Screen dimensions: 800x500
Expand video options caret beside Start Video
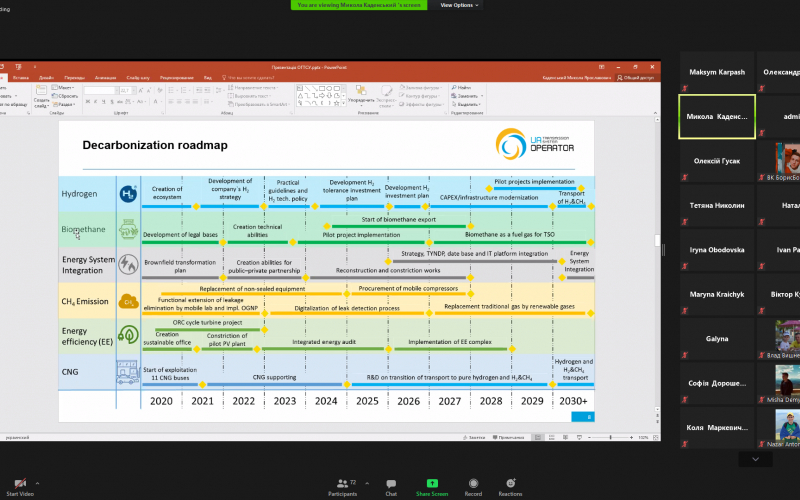[x=37, y=483]
